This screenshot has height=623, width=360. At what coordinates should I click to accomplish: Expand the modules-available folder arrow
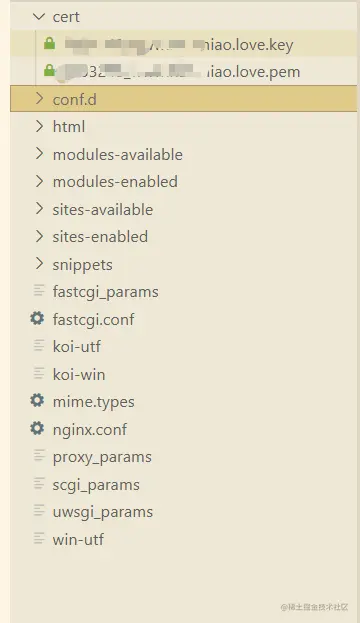tap(39, 153)
